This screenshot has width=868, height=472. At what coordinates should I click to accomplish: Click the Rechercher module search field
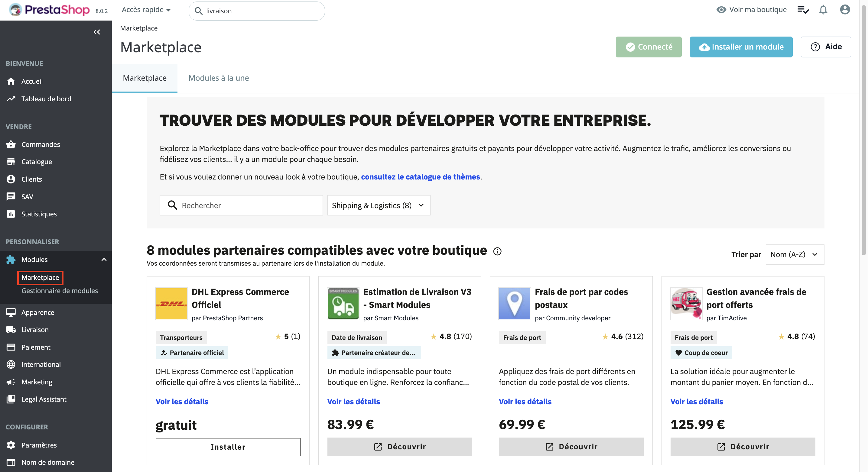(x=241, y=205)
